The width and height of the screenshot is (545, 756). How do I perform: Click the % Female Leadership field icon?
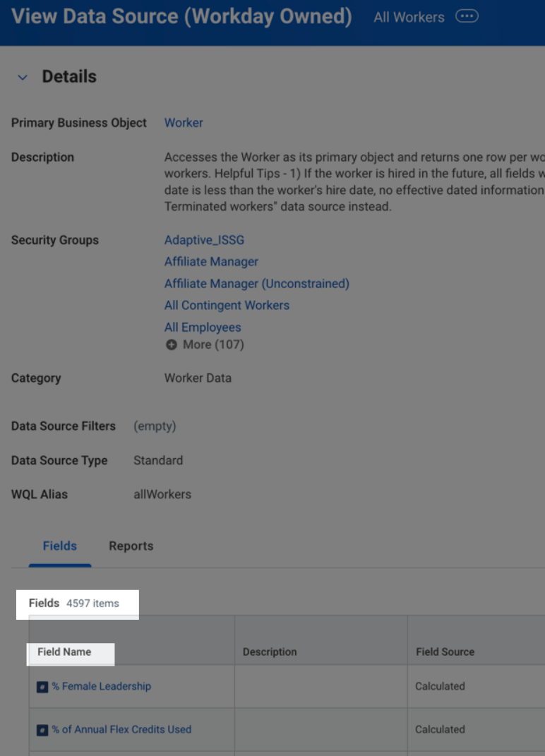pyautogui.click(x=42, y=687)
